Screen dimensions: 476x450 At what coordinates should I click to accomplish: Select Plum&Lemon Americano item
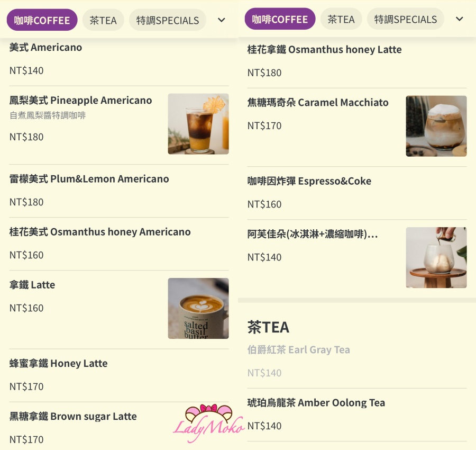tap(119, 191)
